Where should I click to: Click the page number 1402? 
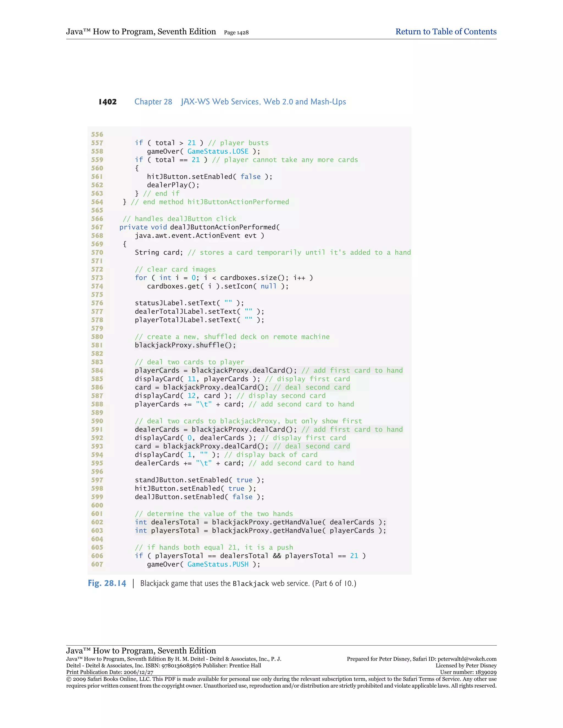(x=107, y=102)
